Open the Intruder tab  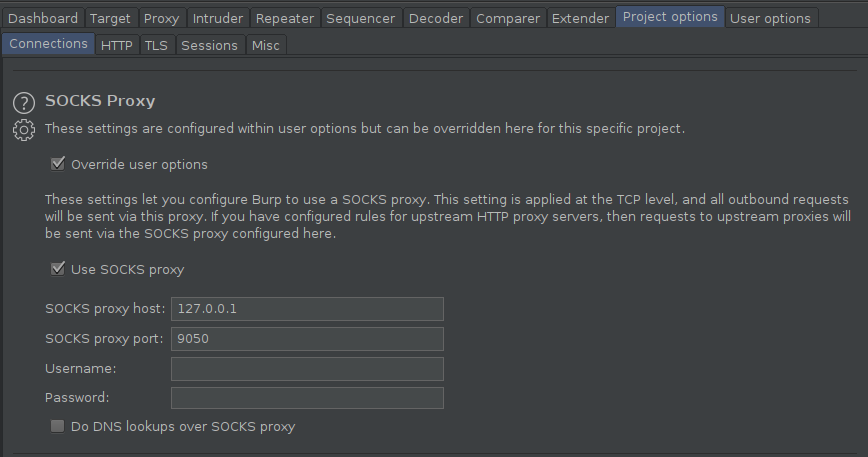point(218,18)
